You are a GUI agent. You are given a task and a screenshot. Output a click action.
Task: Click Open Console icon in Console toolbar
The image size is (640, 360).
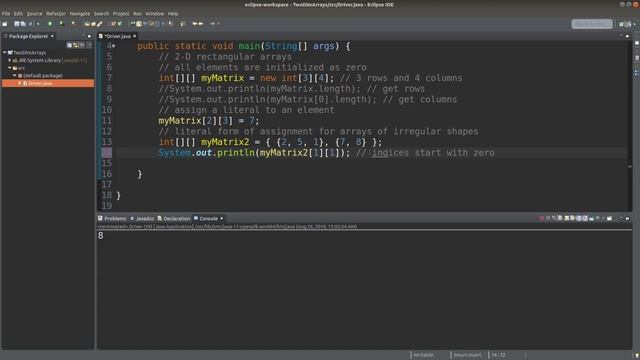click(x=609, y=218)
